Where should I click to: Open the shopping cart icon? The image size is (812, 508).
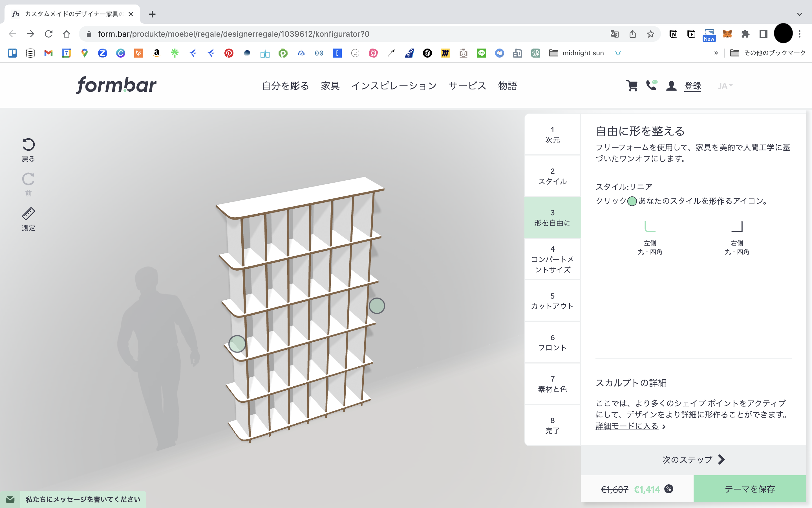point(632,86)
